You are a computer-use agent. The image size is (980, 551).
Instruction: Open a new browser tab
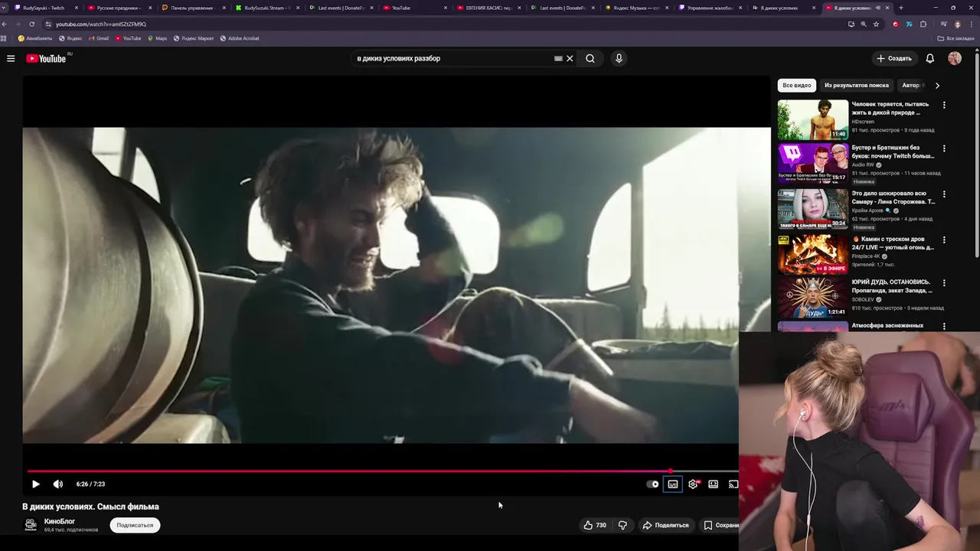coord(900,8)
